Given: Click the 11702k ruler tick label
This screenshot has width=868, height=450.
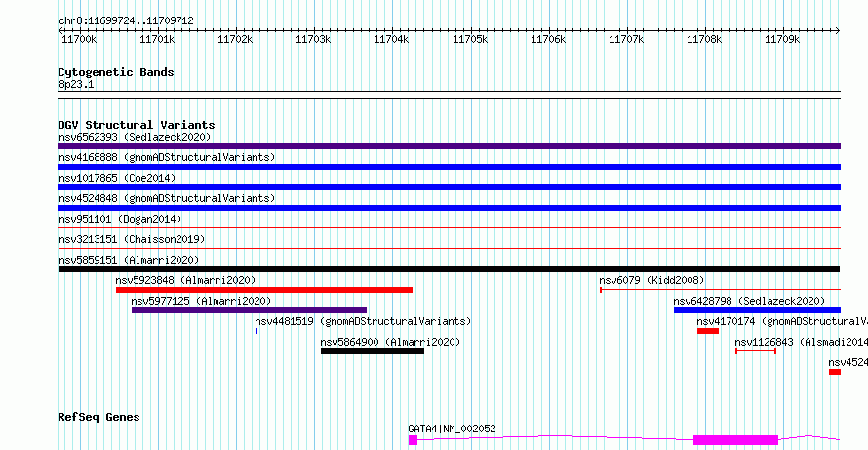Looking at the screenshot, I should [x=236, y=39].
